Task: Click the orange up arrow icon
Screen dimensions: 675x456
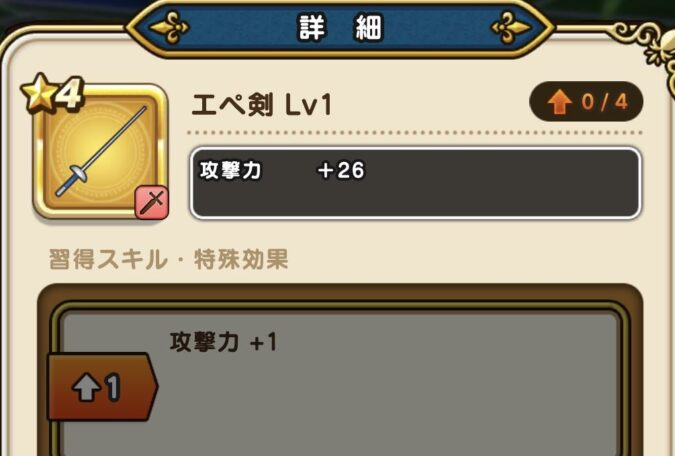Action: pos(559,102)
